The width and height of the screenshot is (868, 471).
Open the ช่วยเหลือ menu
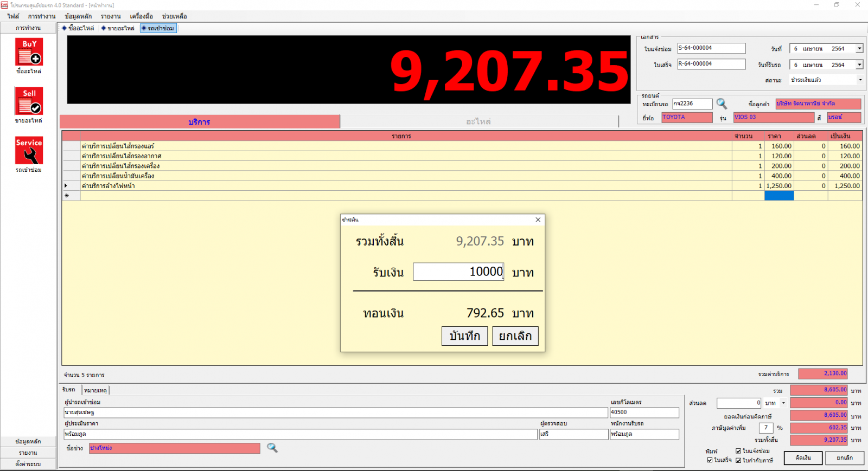[x=174, y=16]
